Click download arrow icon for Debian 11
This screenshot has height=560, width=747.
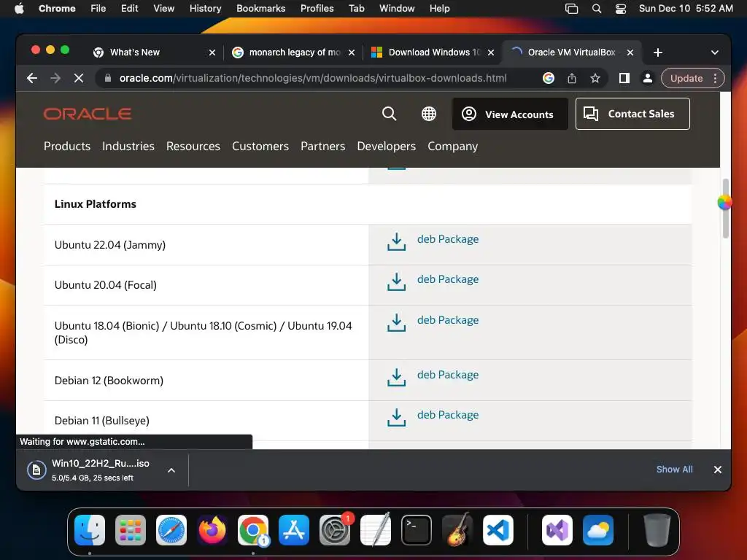[396, 417]
